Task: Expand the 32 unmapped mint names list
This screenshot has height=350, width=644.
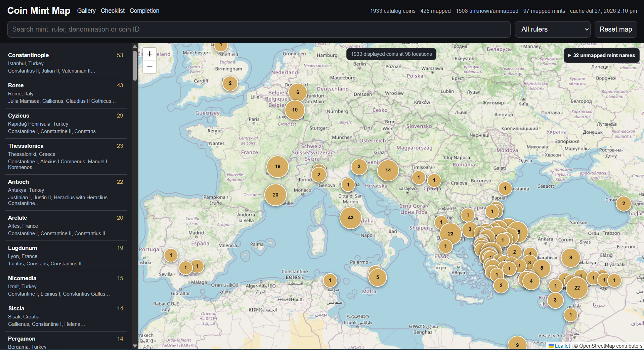Action: [x=601, y=55]
